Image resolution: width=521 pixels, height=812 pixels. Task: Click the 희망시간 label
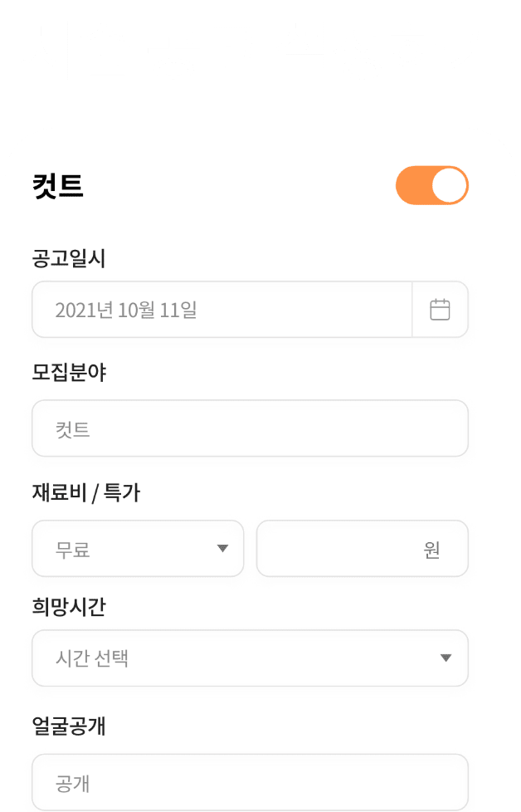(x=69, y=606)
